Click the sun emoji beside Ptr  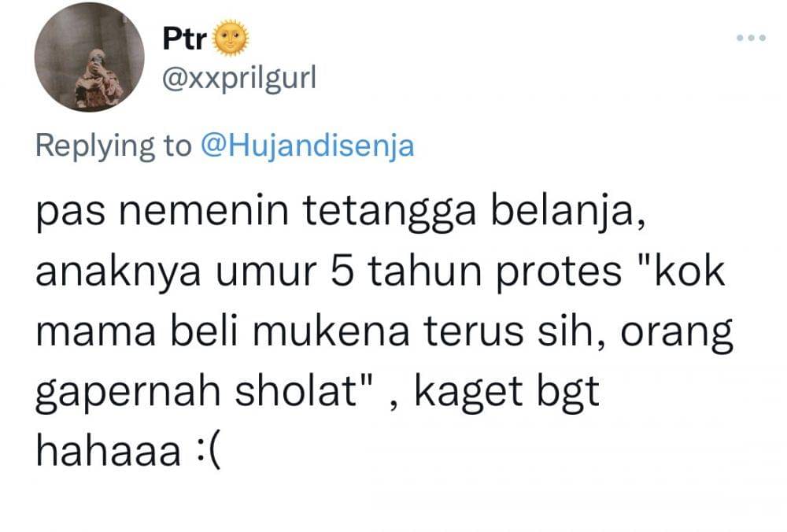pyautogui.click(x=231, y=38)
